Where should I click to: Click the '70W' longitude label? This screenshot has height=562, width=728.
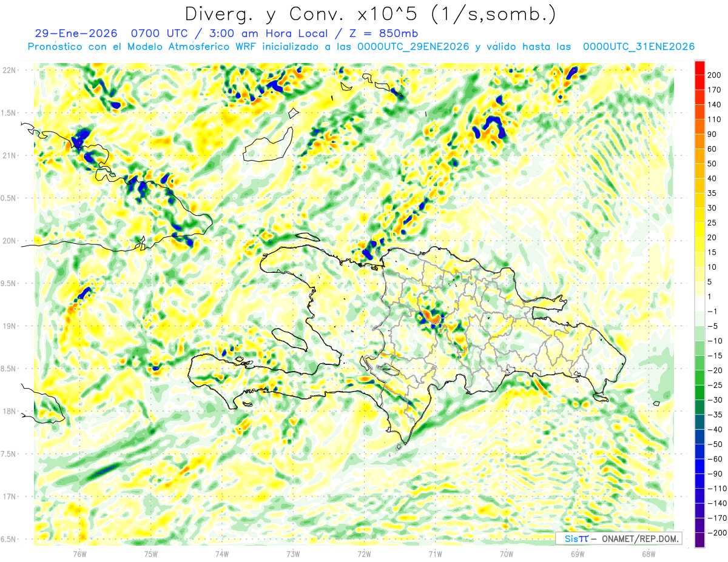[x=507, y=554]
